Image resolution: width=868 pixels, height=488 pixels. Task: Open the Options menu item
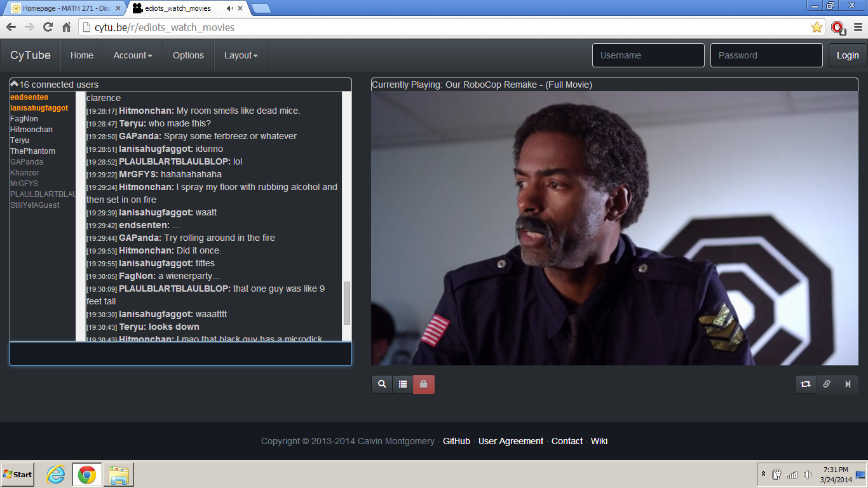[188, 55]
